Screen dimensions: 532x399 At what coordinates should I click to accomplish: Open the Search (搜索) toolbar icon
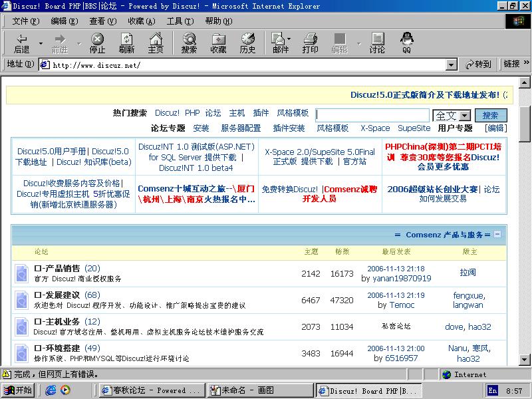pos(189,43)
